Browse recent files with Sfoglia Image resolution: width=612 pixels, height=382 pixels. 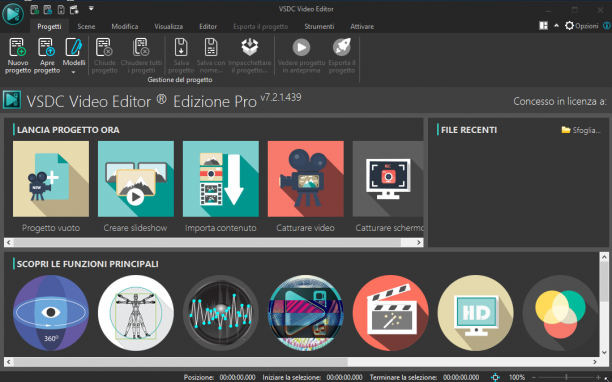[x=580, y=130]
